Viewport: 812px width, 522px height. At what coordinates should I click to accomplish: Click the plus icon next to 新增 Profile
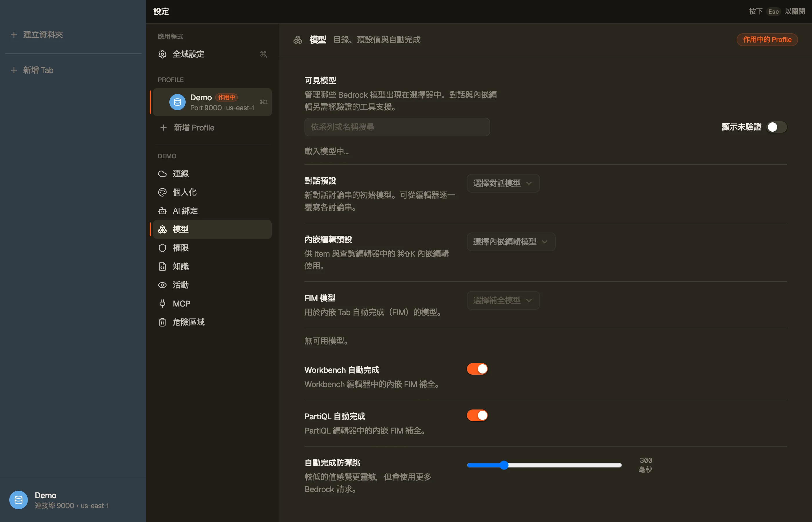tap(163, 128)
